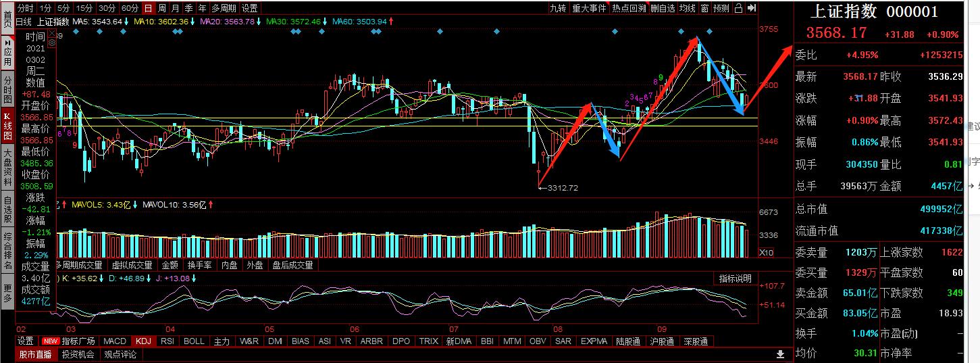Select the 股市直播 bottom tab
Viewport: 980px width, 363px height.
point(34,354)
